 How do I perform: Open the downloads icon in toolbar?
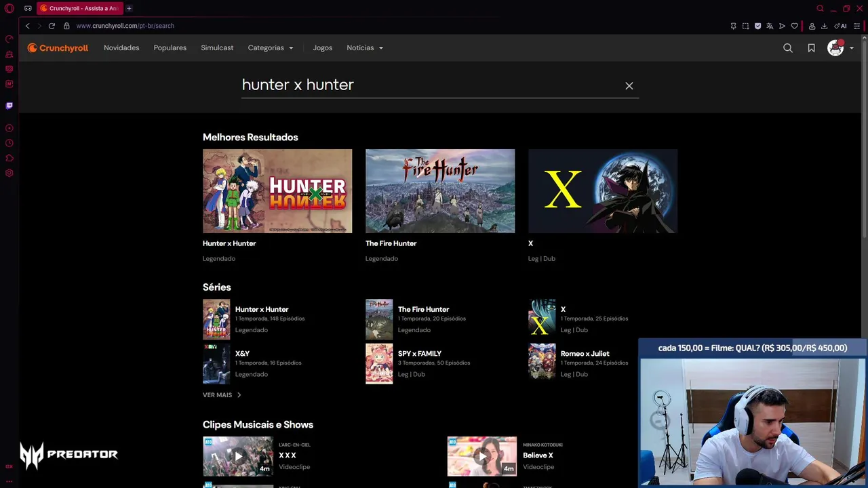825,26
